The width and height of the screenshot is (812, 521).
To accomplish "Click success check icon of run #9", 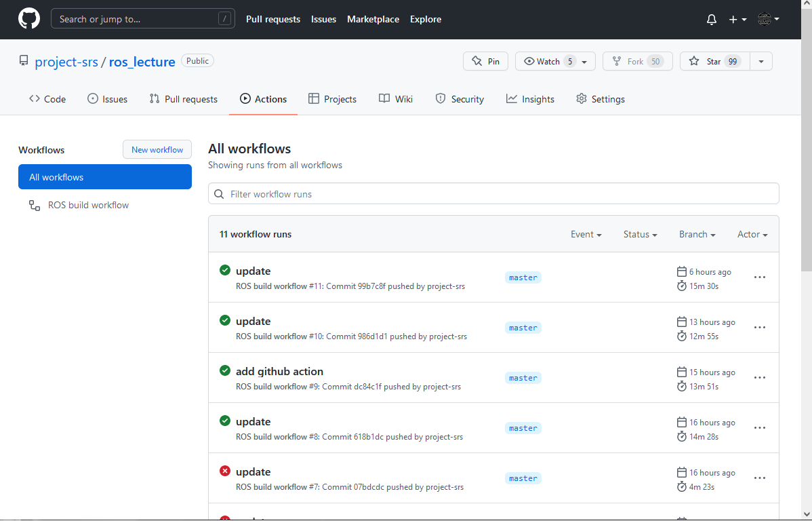I will tap(225, 370).
